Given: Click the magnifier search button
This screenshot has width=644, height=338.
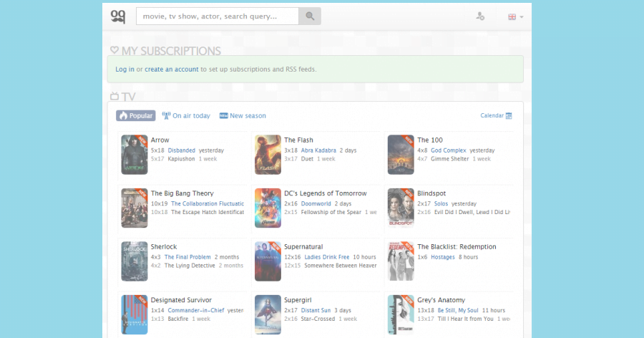Looking at the screenshot, I should coord(310,16).
